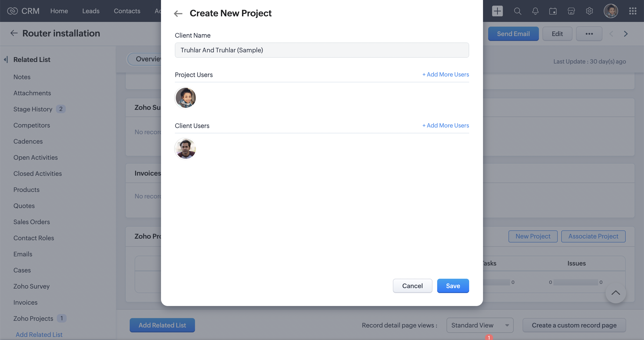Open the Contacts tab

click(127, 11)
